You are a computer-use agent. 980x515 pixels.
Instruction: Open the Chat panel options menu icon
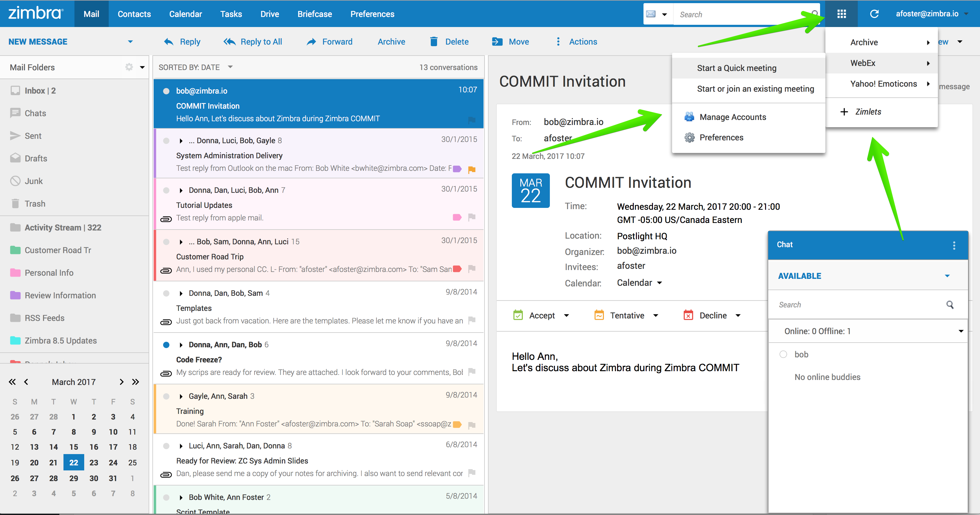[x=954, y=245]
